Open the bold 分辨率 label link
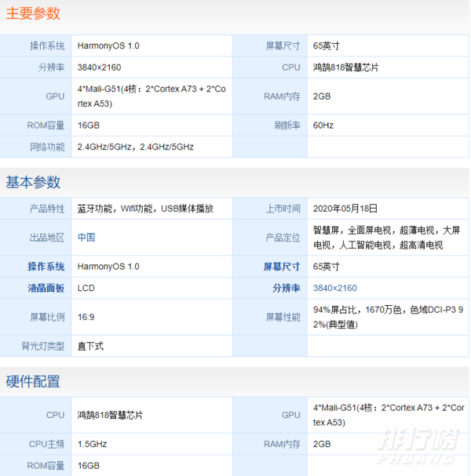Image resolution: width=471 pixels, height=476 pixels. 287,288
